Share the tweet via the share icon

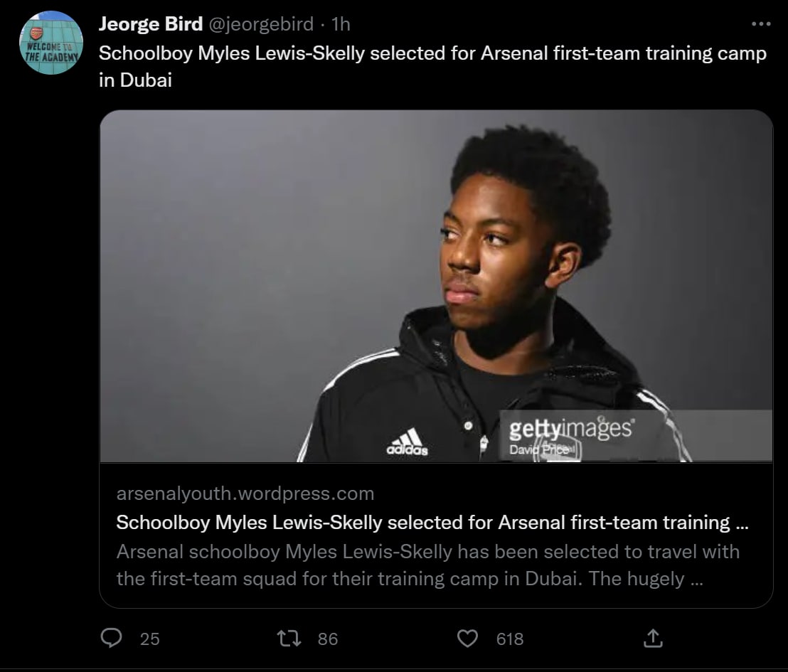coord(652,639)
